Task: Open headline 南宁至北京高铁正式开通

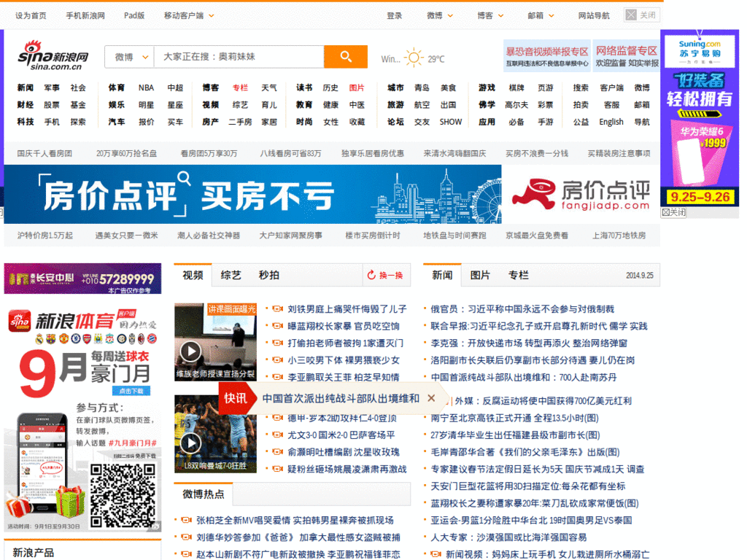Action: (514, 418)
